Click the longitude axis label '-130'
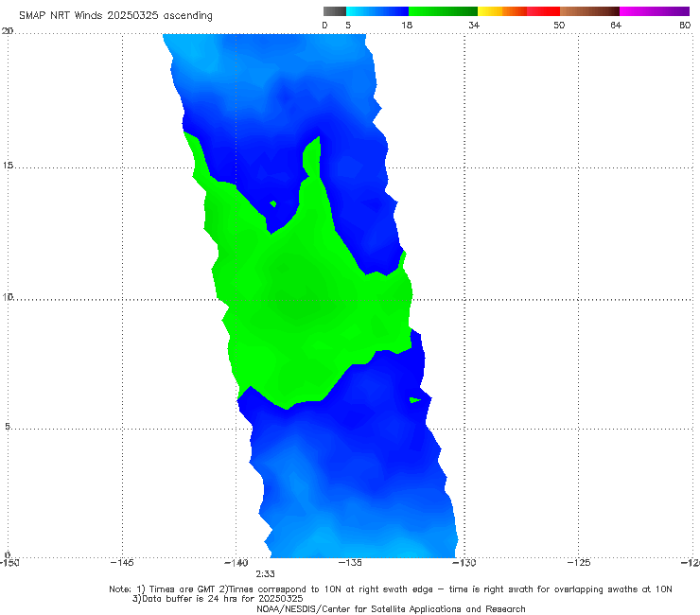700x615 pixels. [x=464, y=562]
